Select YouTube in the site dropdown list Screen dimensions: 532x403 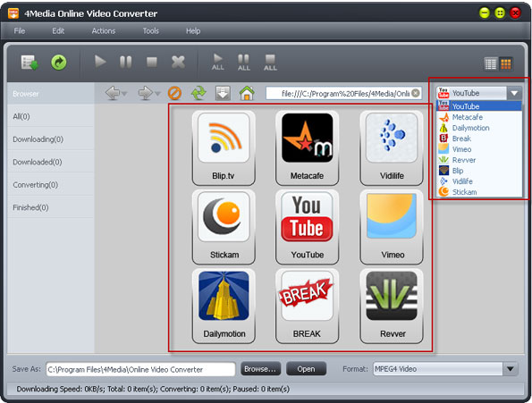click(x=479, y=106)
